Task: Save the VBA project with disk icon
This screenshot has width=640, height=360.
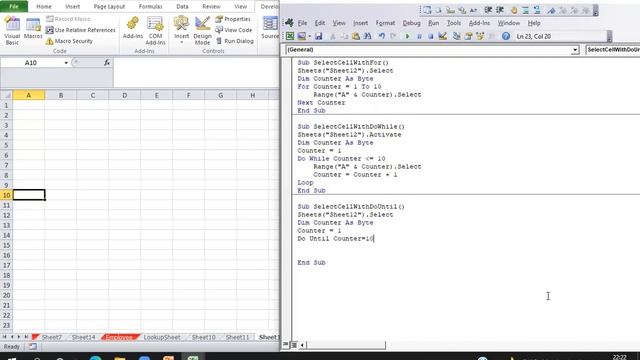Action: [x=318, y=36]
